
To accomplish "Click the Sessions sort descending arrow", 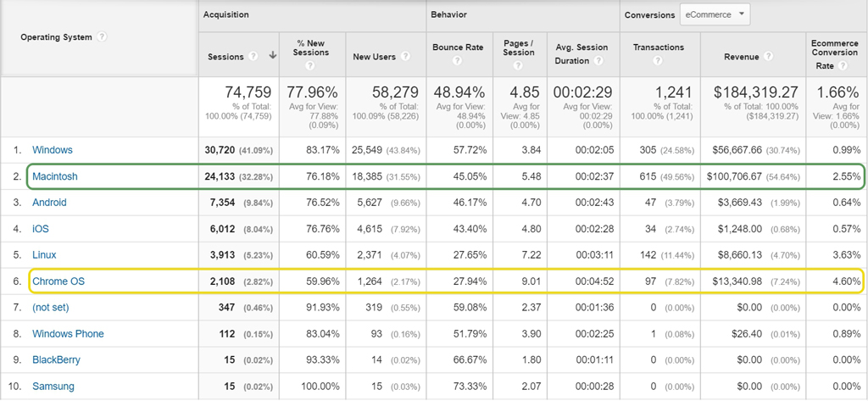I will [273, 57].
